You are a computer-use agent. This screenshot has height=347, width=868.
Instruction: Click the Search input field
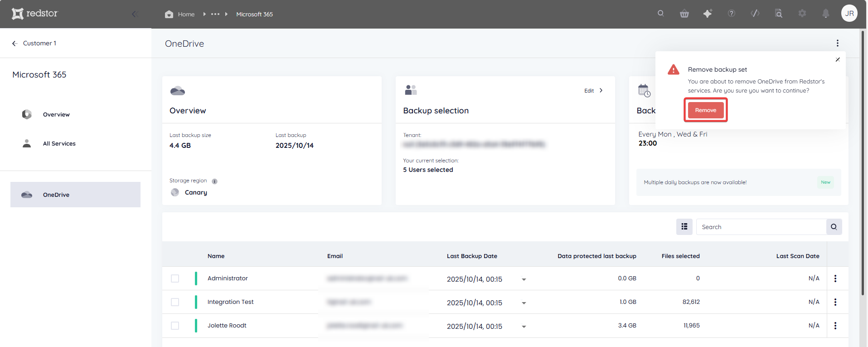click(x=761, y=227)
